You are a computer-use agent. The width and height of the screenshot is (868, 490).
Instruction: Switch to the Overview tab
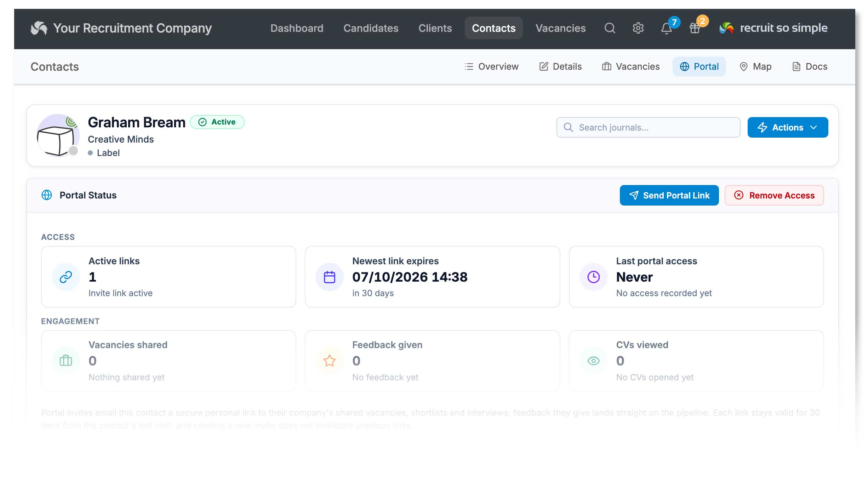point(491,67)
